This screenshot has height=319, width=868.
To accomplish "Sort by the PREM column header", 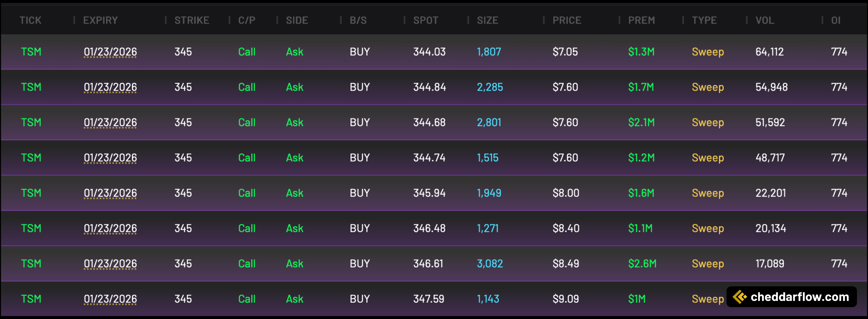I will point(642,20).
